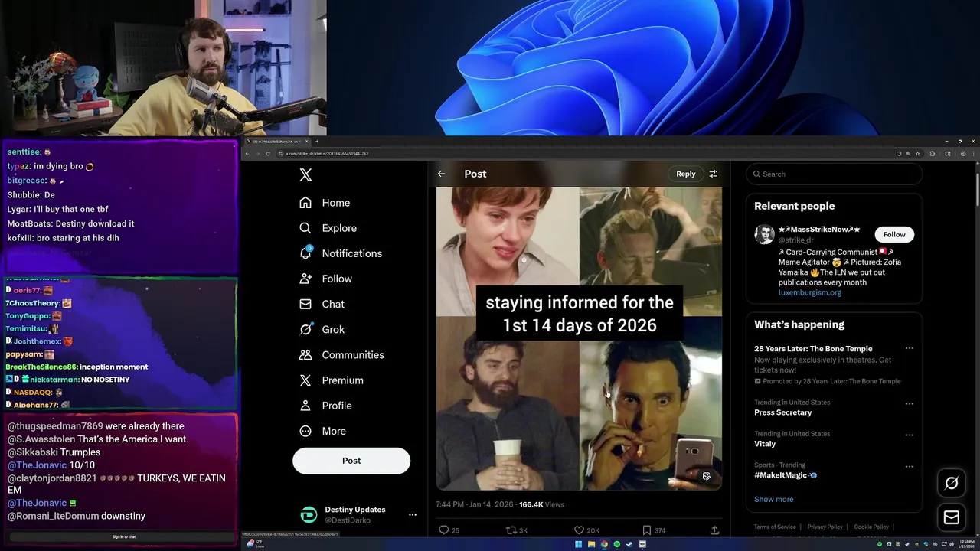Open Press Secretary trend options ellipsis
Viewport: 980px width, 551px height.
(909, 403)
